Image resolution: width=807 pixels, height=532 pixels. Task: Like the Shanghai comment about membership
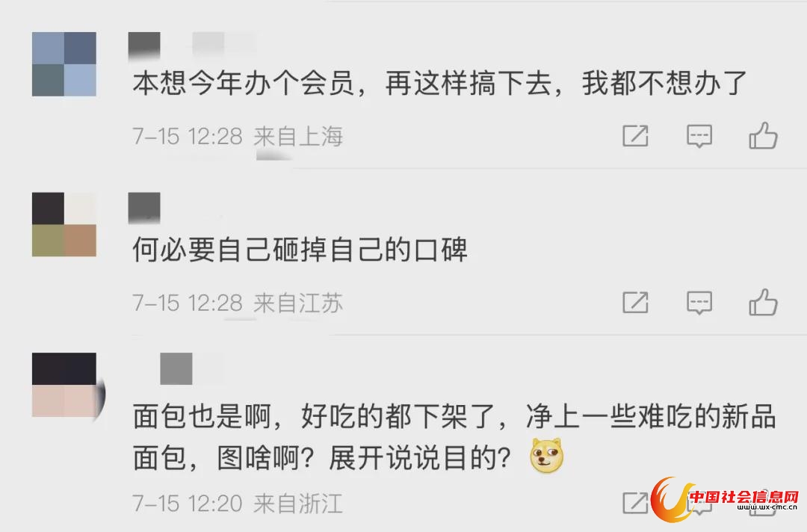763,135
